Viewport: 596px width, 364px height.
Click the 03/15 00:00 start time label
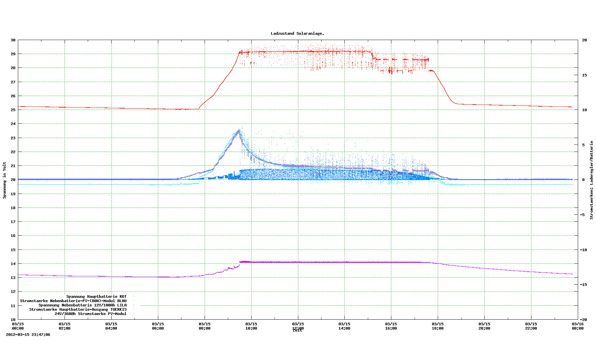click(x=18, y=326)
